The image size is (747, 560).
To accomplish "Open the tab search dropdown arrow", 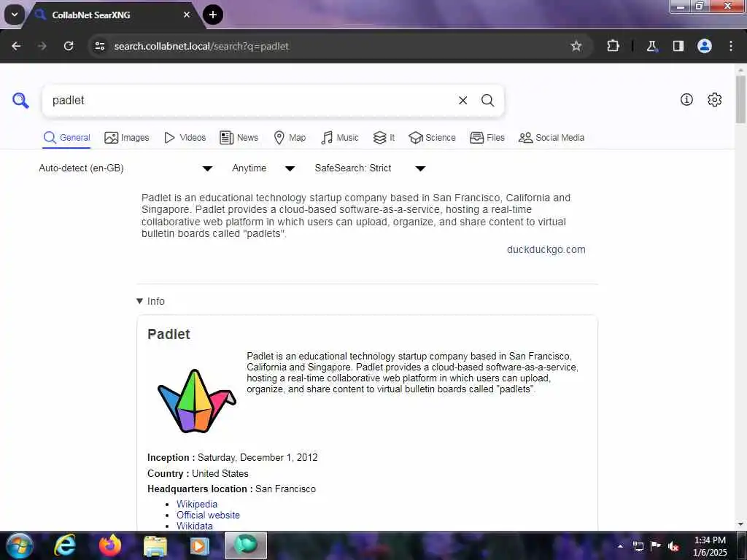I will coord(15,15).
